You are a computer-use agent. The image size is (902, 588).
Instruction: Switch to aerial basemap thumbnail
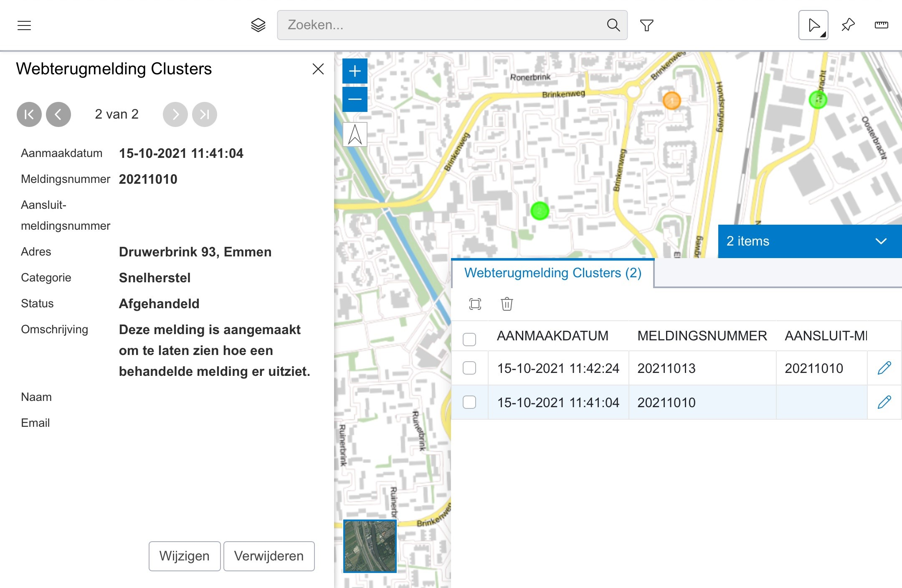click(370, 546)
